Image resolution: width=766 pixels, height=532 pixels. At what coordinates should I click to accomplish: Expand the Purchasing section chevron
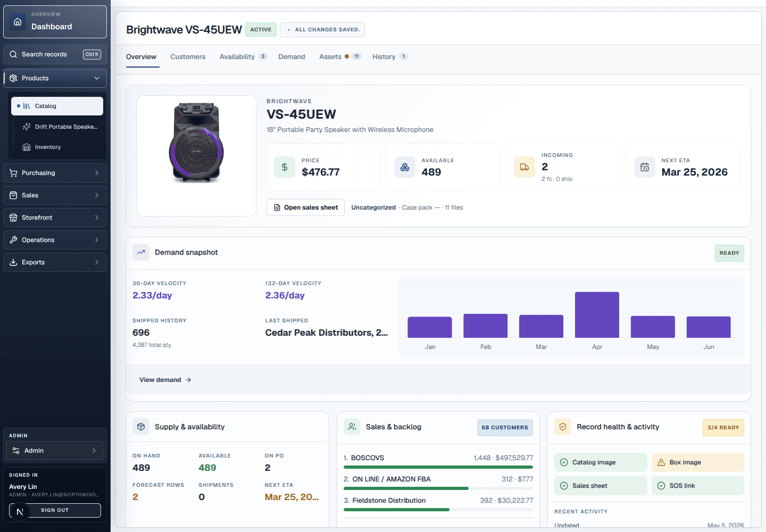click(97, 173)
